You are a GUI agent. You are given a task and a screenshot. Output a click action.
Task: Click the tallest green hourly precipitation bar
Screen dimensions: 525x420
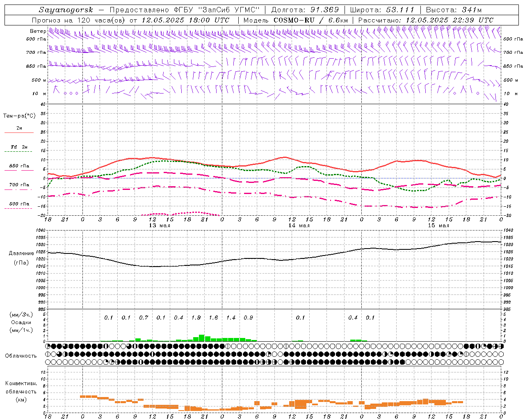tap(201, 338)
